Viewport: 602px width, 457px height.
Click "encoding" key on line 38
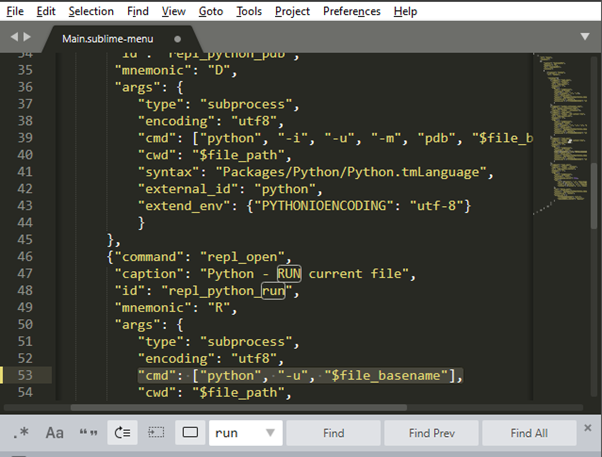176,121
